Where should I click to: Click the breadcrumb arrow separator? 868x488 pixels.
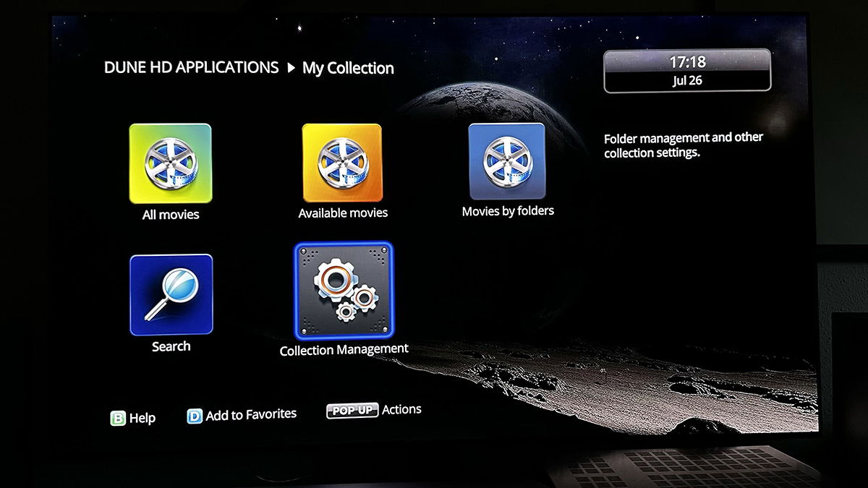click(291, 68)
